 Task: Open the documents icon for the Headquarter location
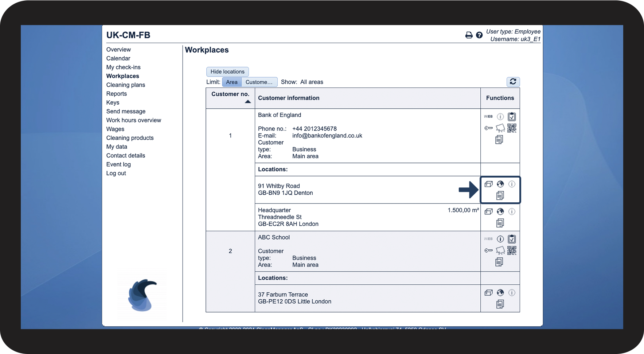tap(500, 223)
